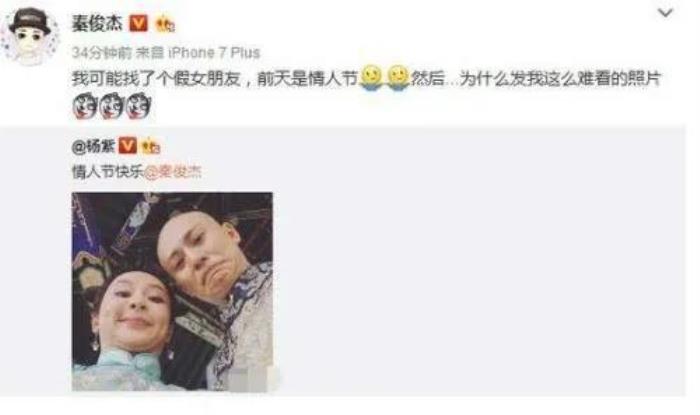This screenshot has height=415, width=700.
Task: Open 秦俊杰 profile from username
Action: pyautogui.click(x=97, y=22)
